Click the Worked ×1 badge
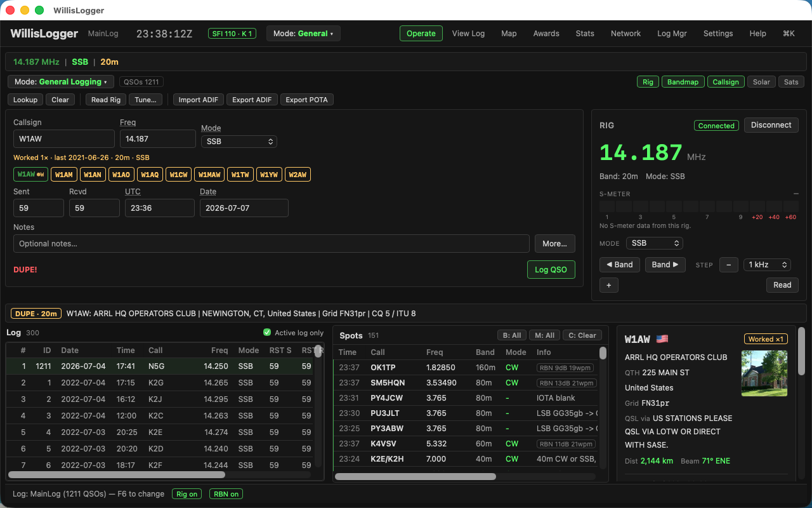The image size is (812, 508). [766, 339]
